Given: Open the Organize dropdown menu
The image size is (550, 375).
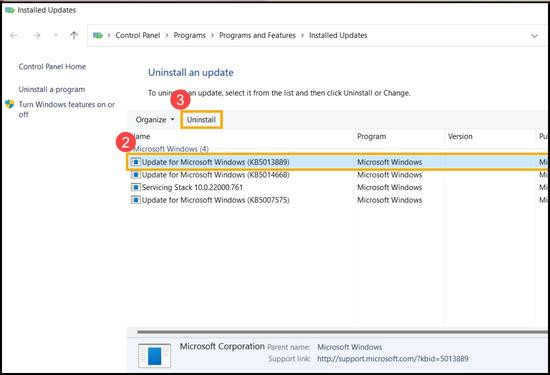Looking at the screenshot, I should click(x=155, y=120).
